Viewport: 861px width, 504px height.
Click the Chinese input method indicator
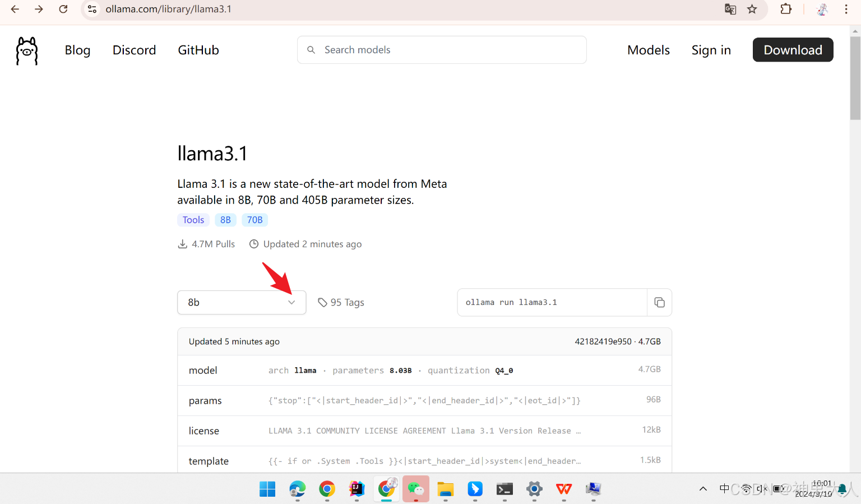coord(724,488)
